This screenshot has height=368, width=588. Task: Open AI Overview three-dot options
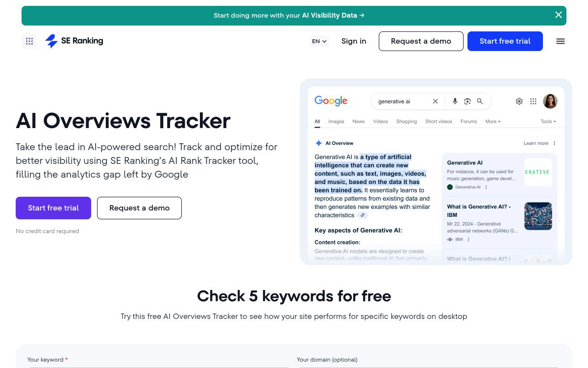tap(555, 143)
